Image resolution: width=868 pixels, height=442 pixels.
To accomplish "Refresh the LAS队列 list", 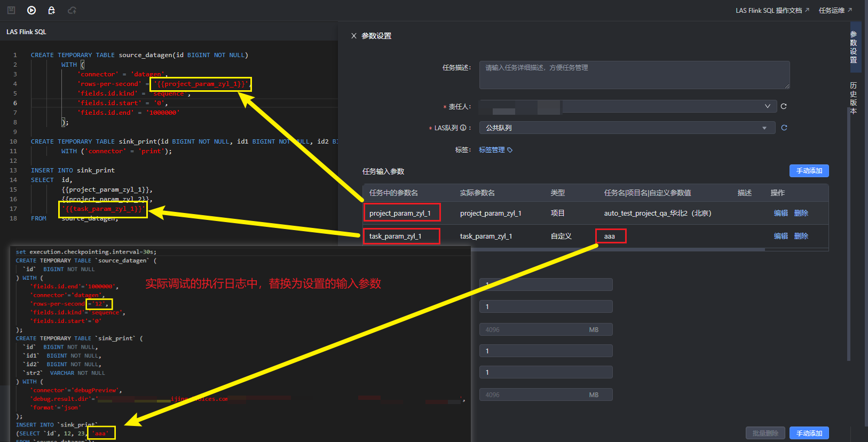I will pos(784,128).
